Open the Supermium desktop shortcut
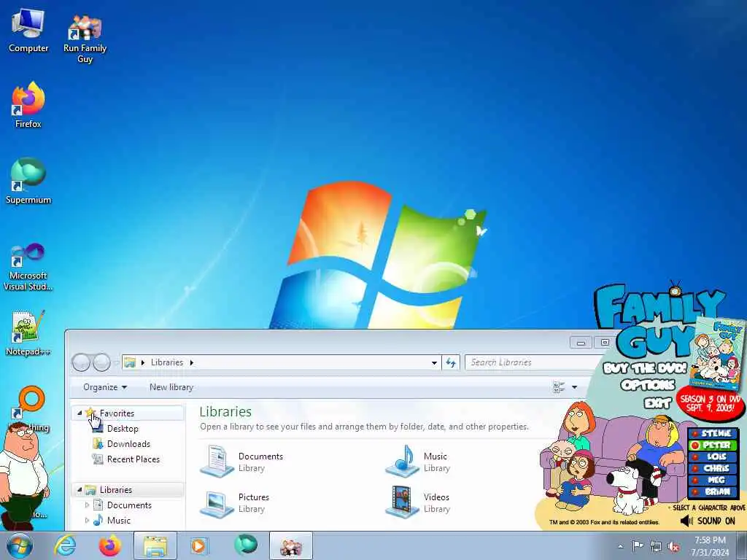Screen dimensions: 747x560 tap(28, 181)
